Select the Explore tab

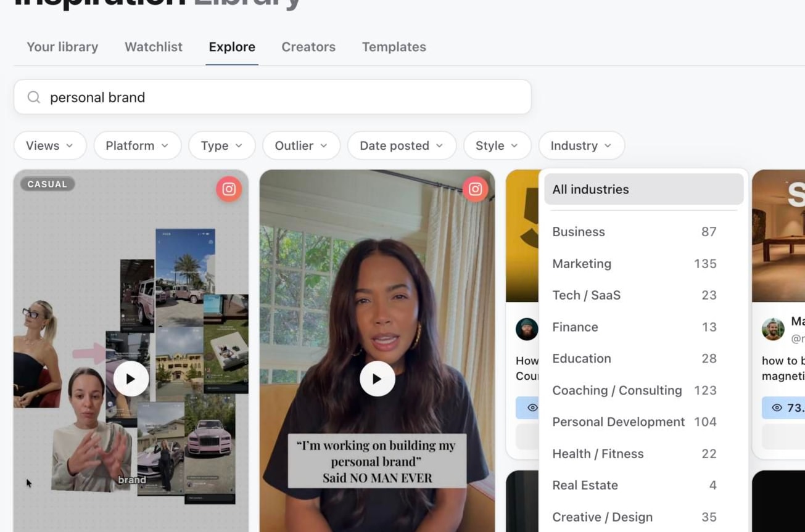[x=232, y=47]
